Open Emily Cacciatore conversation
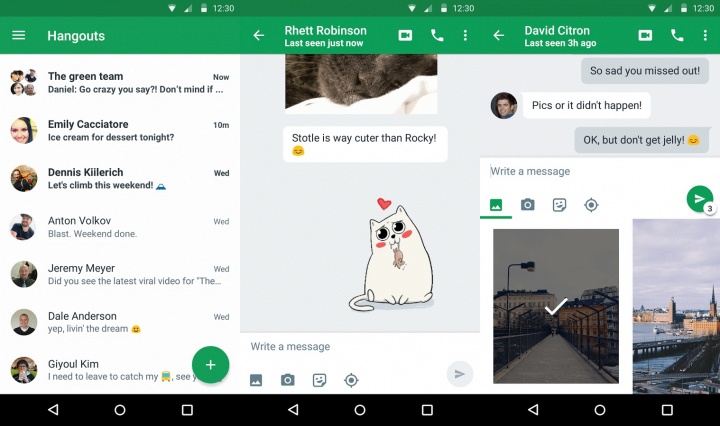Image resolution: width=720 pixels, height=426 pixels. pyautogui.click(x=120, y=130)
